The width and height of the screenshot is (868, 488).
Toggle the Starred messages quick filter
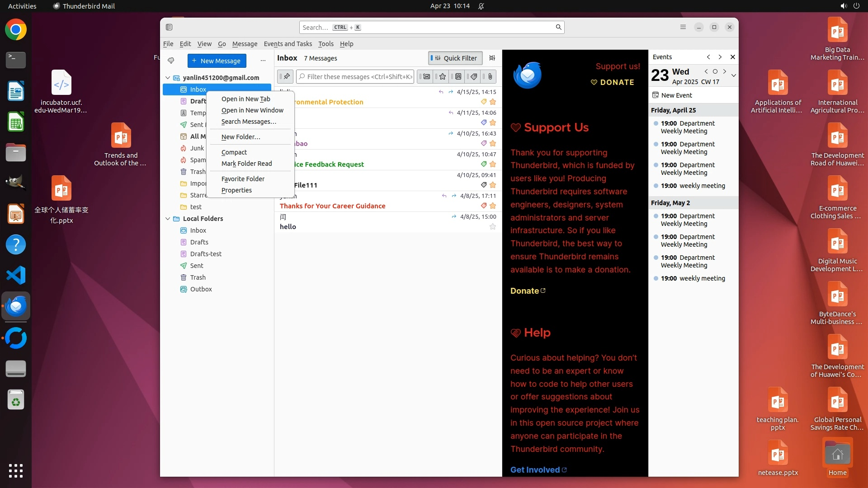(x=442, y=76)
